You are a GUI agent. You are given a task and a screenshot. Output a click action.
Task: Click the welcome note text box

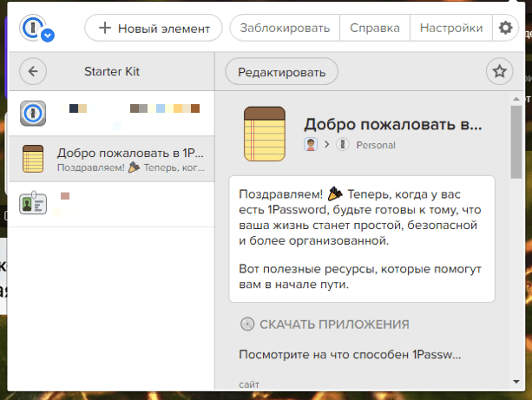click(x=362, y=239)
